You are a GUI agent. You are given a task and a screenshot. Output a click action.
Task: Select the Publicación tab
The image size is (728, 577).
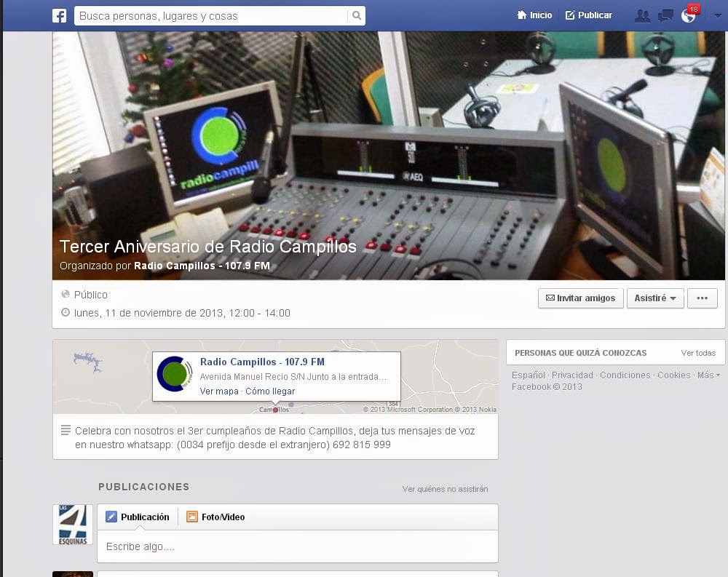pos(138,517)
